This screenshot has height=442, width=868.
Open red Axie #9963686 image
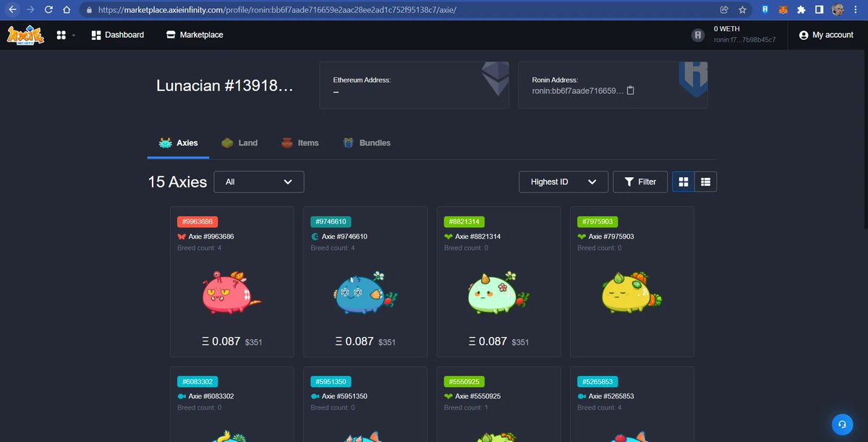point(231,292)
